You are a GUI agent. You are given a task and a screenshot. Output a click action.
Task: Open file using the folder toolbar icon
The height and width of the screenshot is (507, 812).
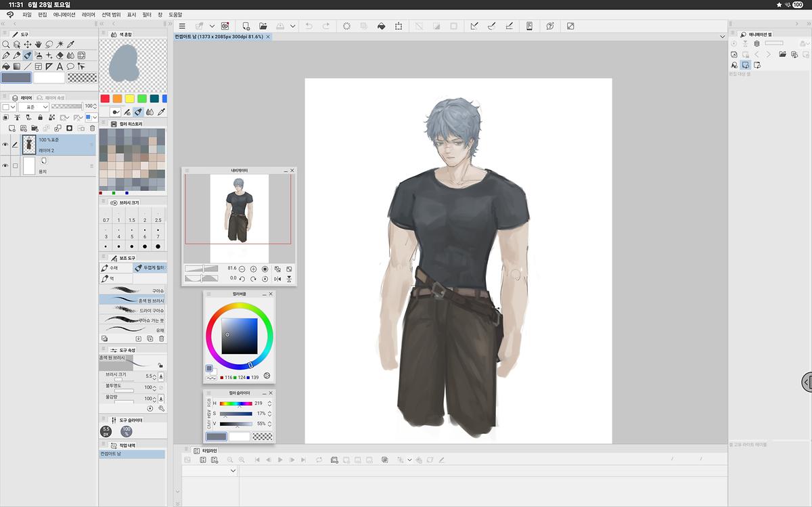(263, 26)
